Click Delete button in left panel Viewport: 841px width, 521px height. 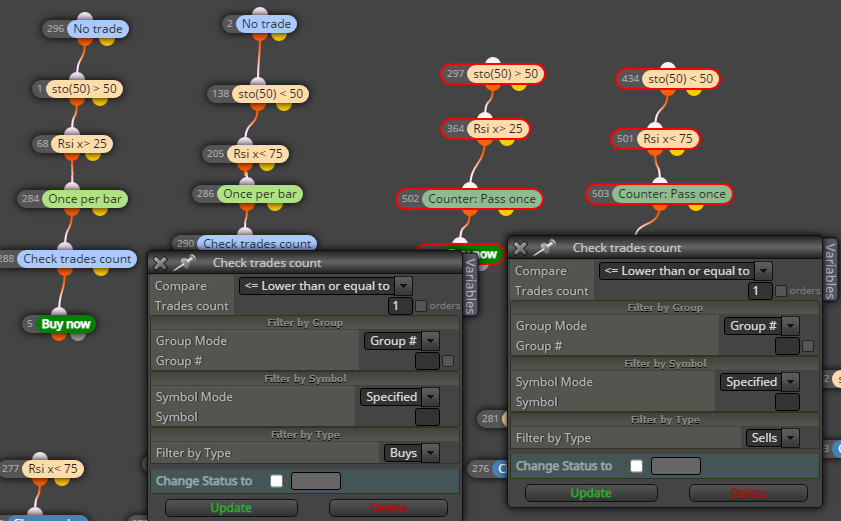click(x=388, y=508)
